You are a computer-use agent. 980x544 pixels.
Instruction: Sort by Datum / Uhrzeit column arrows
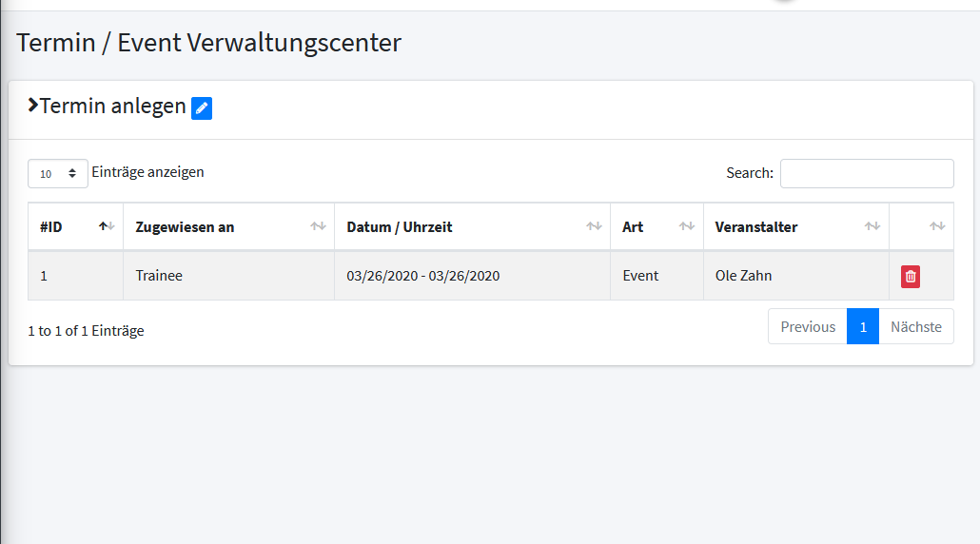click(x=594, y=226)
